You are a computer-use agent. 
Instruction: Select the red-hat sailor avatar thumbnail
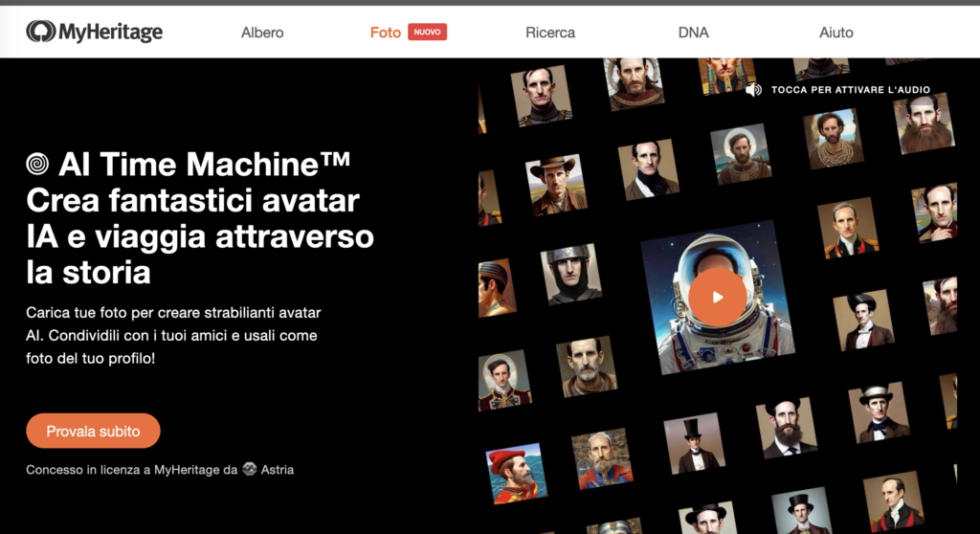[x=516, y=472]
